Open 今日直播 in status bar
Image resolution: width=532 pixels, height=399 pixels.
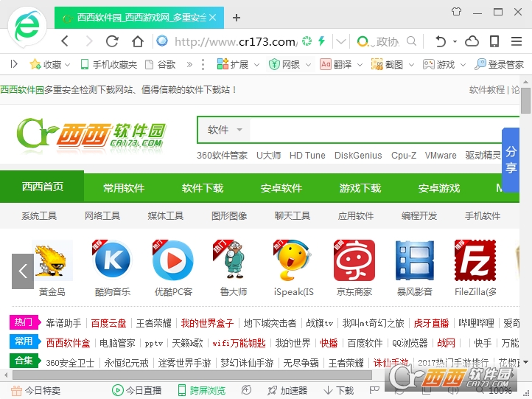[137, 390]
